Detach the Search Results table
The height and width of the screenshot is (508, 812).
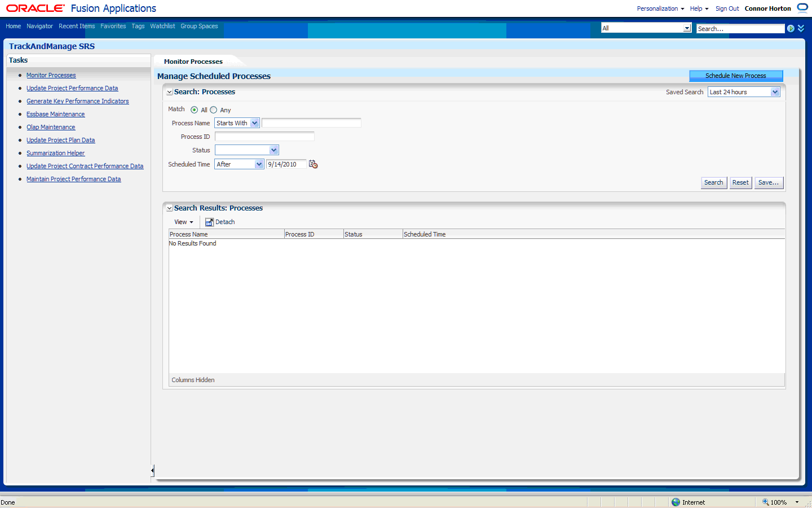(x=219, y=222)
